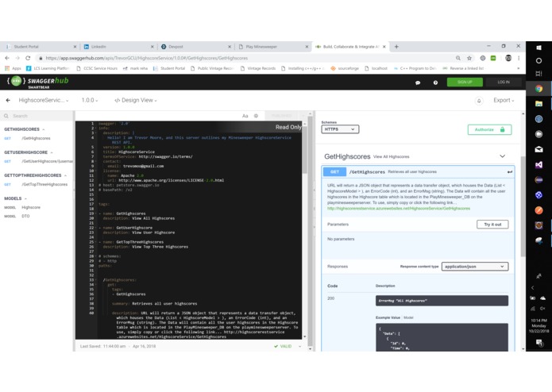This screenshot has height=392, width=552.
Task: Click the sidebar Search field
Action: 37,116
